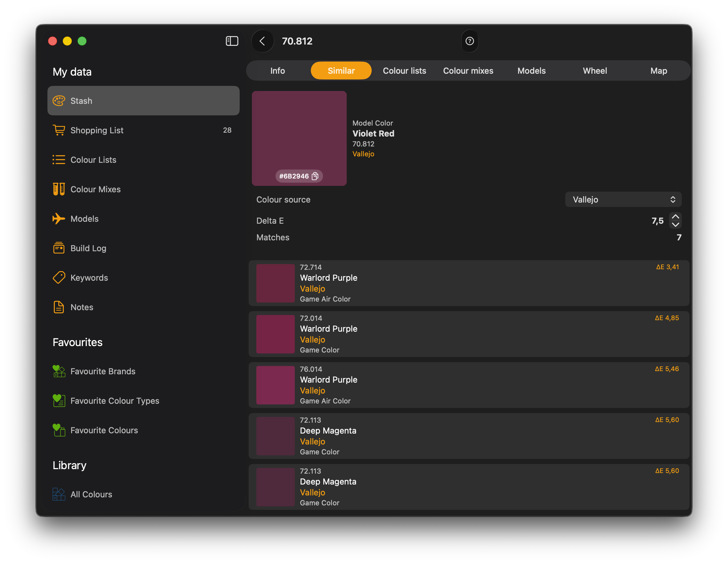Open the Colour mixes tab
This screenshot has height=564, width=728.
click(x=468, y=71)
